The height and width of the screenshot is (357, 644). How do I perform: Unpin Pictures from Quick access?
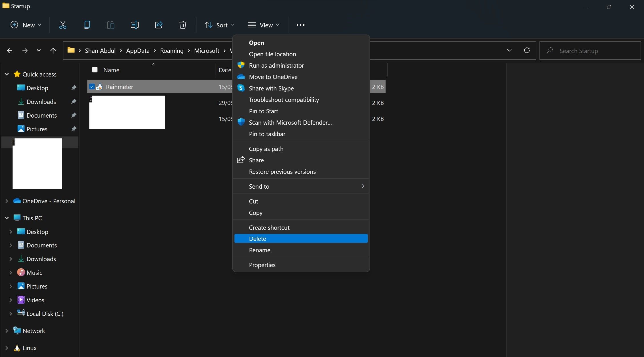point(74,129)
